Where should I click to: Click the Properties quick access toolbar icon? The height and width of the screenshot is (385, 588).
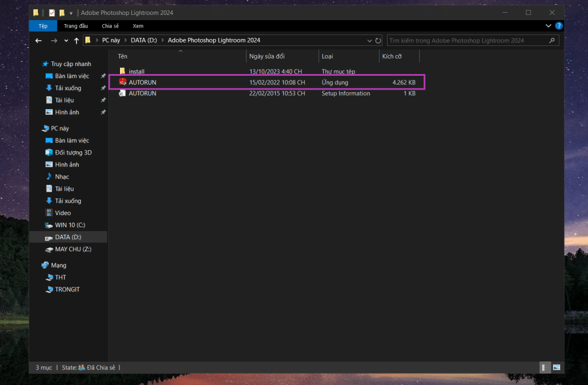pos(52,13)
